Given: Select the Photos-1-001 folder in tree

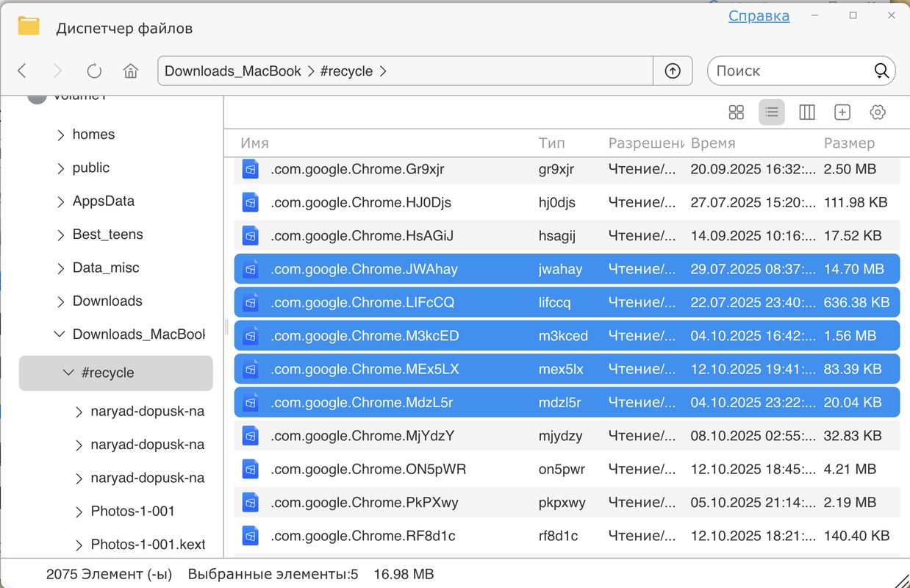Looking at the screenshot, I should pos(132,512).
